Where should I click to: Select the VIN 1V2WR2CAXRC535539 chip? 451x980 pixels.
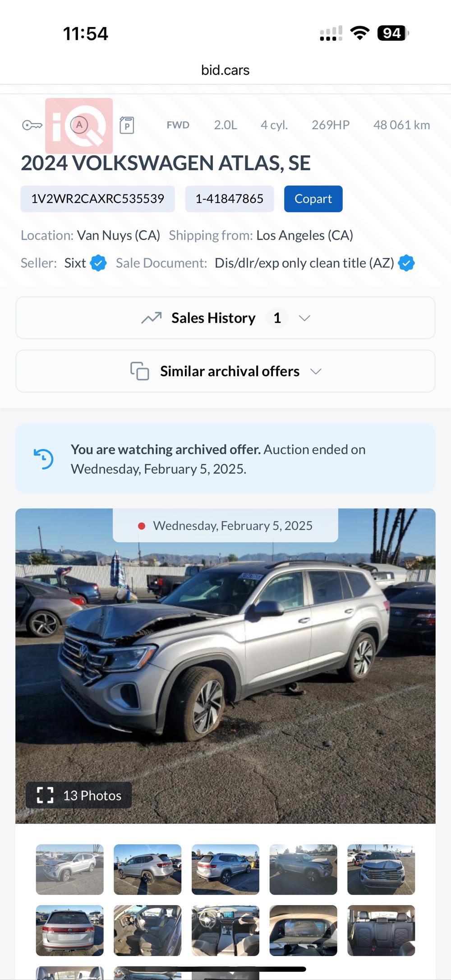click(x=97, y=199)
